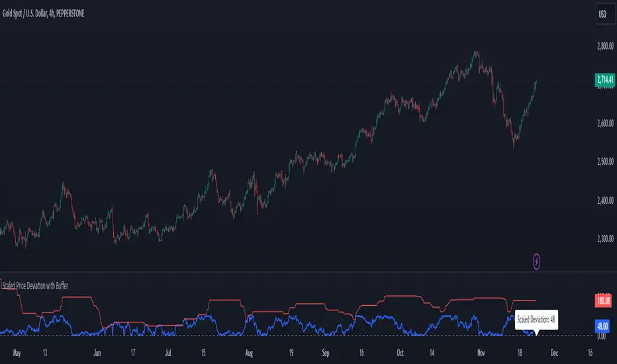617x364 pixels.
Task: Click the 0.00 indicator axis label
Action: 601,336
